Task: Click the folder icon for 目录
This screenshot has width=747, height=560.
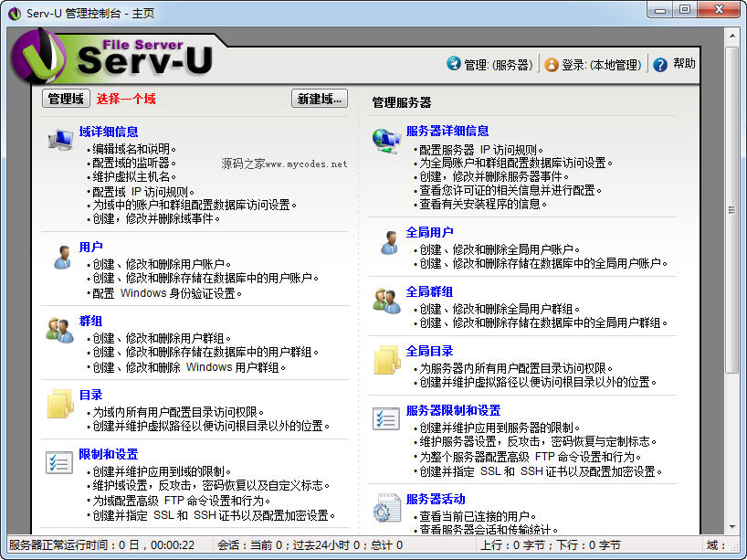Action: click(x=60, y=404)
